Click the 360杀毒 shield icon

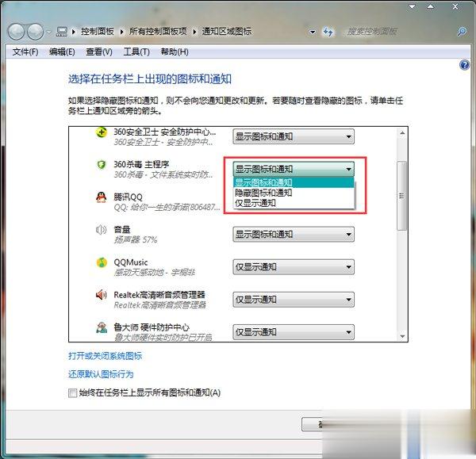pyautogui.click(x=102, y=165)
